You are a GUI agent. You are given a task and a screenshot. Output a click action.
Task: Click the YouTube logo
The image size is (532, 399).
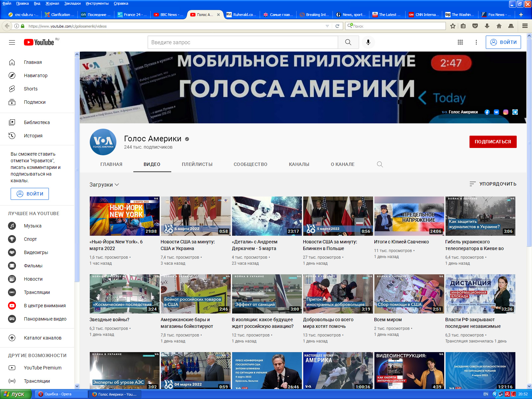39,42
